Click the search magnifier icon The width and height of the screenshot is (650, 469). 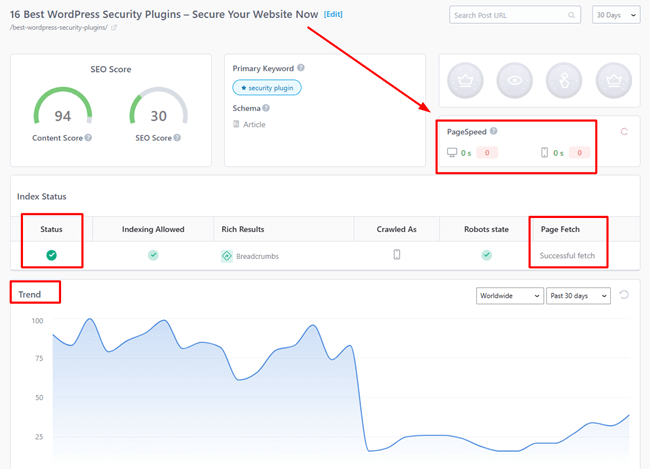coord(571,16)
